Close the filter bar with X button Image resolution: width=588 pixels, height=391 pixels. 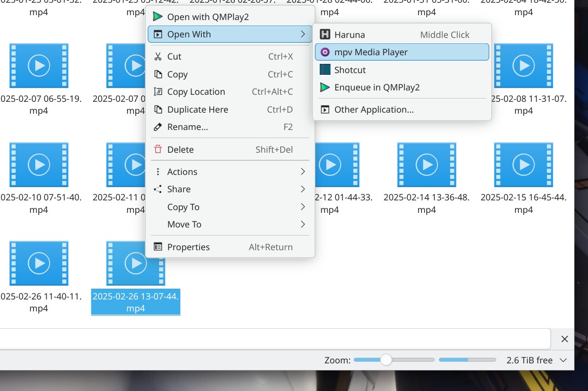point(564,339)
